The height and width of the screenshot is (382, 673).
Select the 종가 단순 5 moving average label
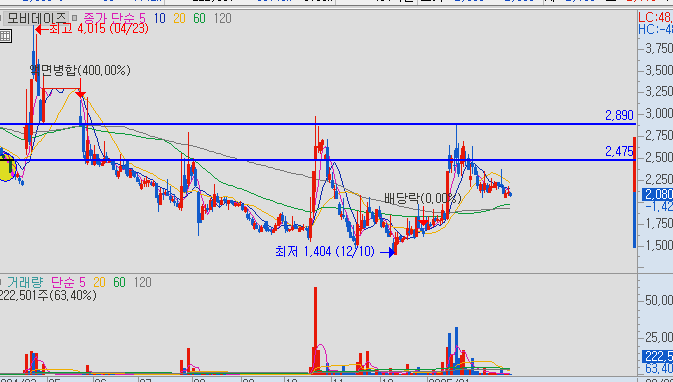point(114,18)
